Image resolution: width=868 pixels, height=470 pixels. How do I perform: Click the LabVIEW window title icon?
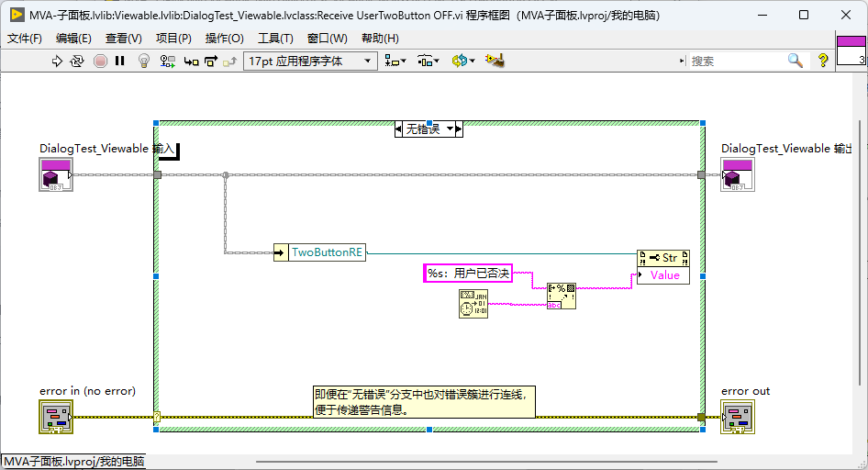click(17, 15)
